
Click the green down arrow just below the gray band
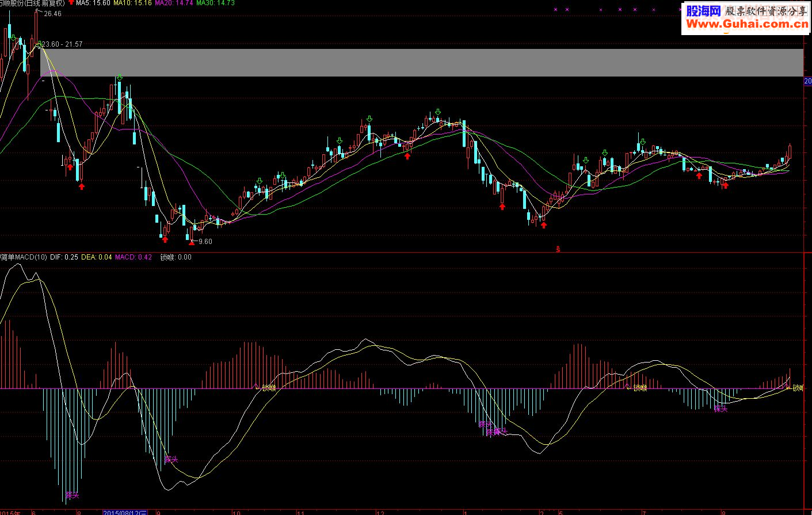(120, 78)
